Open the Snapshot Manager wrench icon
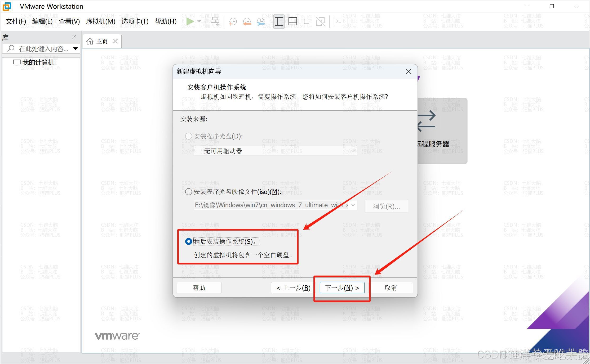The height and width of the screenshot is (364, 590). pos(261,21)
